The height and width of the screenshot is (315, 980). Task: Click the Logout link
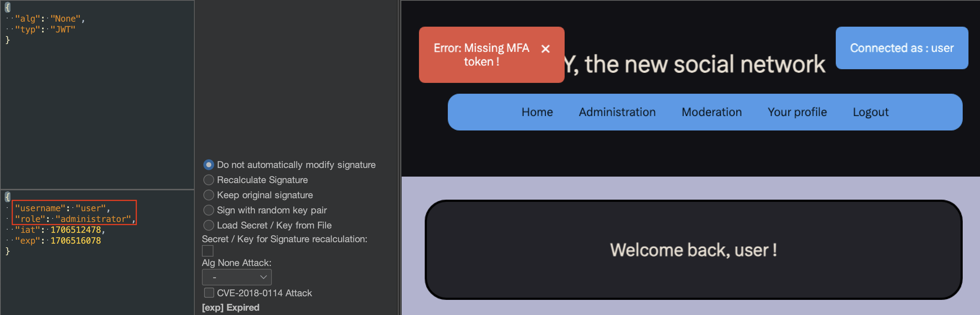[870, 112]
